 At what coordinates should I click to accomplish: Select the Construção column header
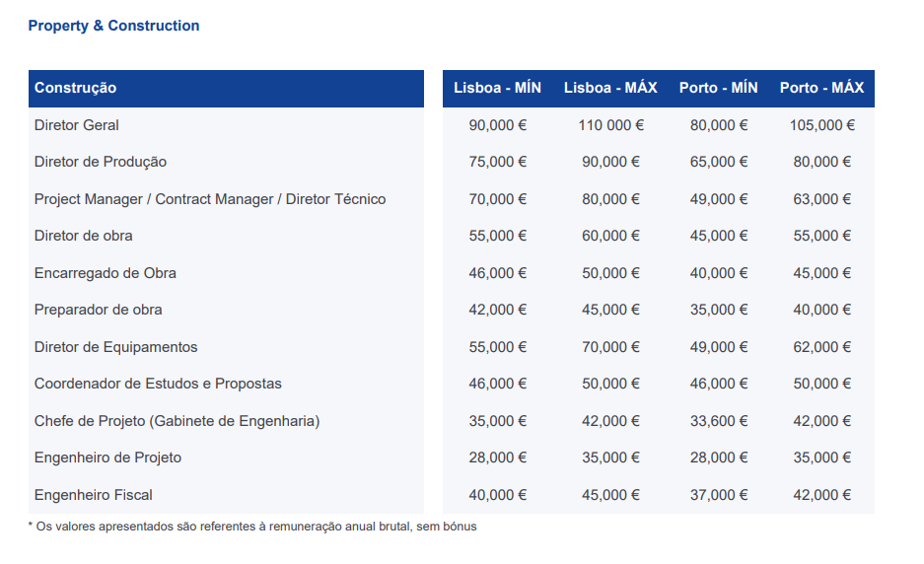pyautogui.click(x=75, y=88)
